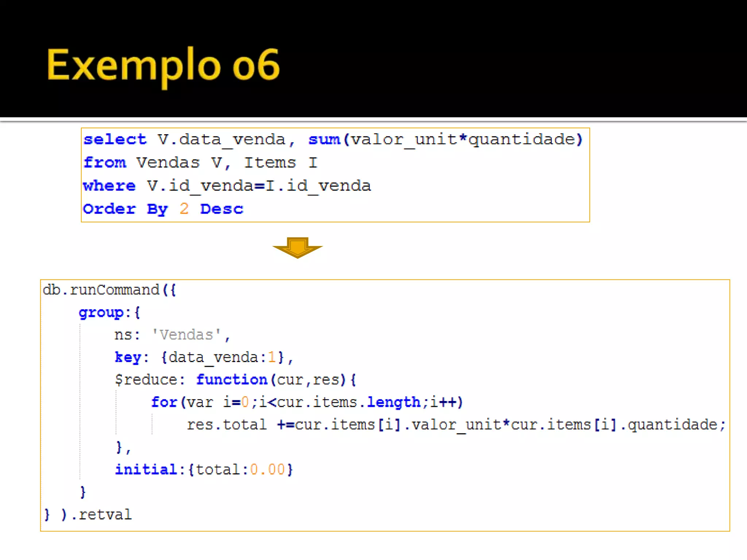Click the 'Exemplo 06' slide title

(x=163, y=65)
